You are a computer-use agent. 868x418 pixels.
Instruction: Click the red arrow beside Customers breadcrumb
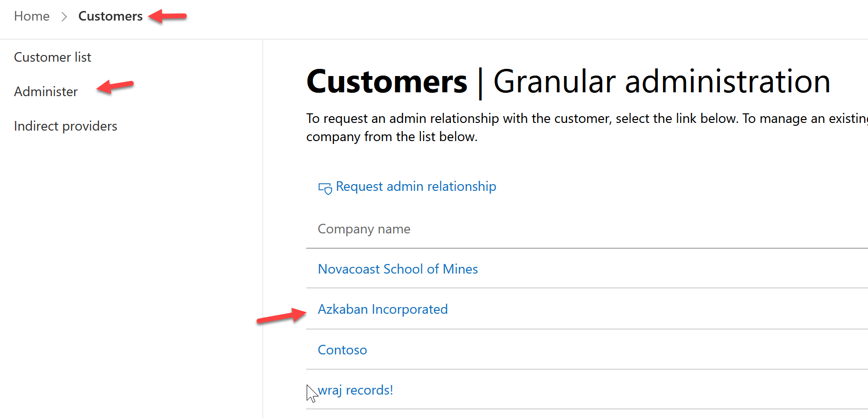(x=167, y=17)
